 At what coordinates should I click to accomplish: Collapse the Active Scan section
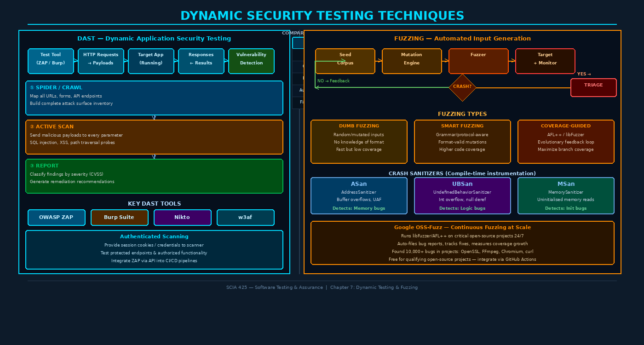pos(154,137)
